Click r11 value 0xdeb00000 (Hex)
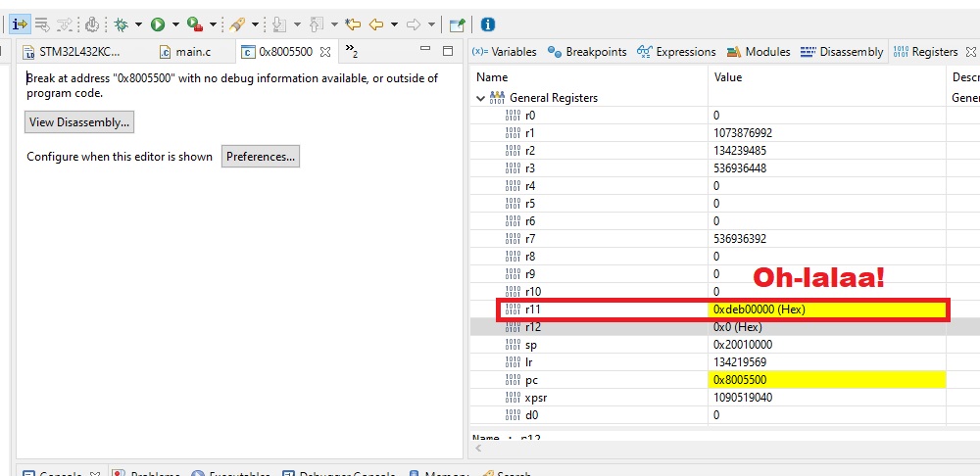The width and height of the screenshot is (980, 476). coord(759,309)
